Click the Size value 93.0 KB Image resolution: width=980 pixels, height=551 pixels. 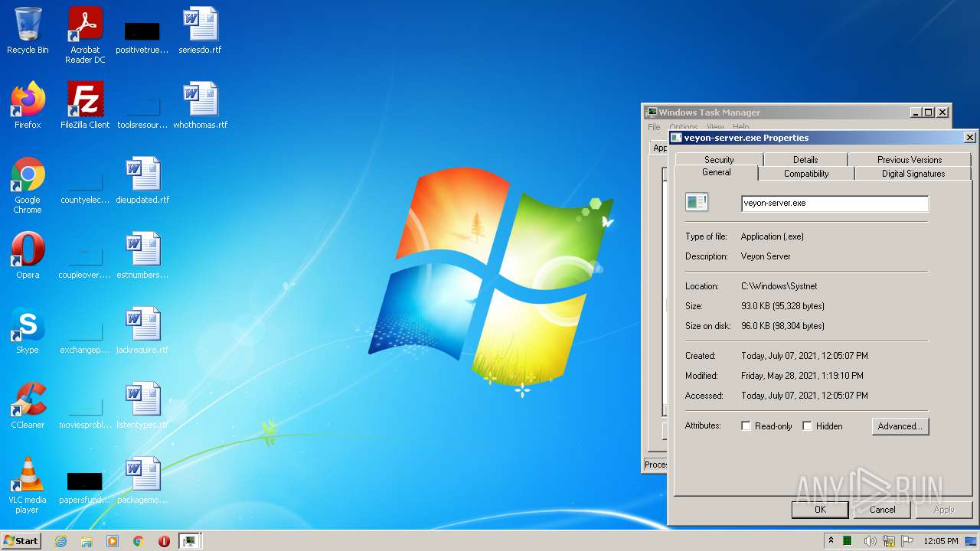coord(782,306)
